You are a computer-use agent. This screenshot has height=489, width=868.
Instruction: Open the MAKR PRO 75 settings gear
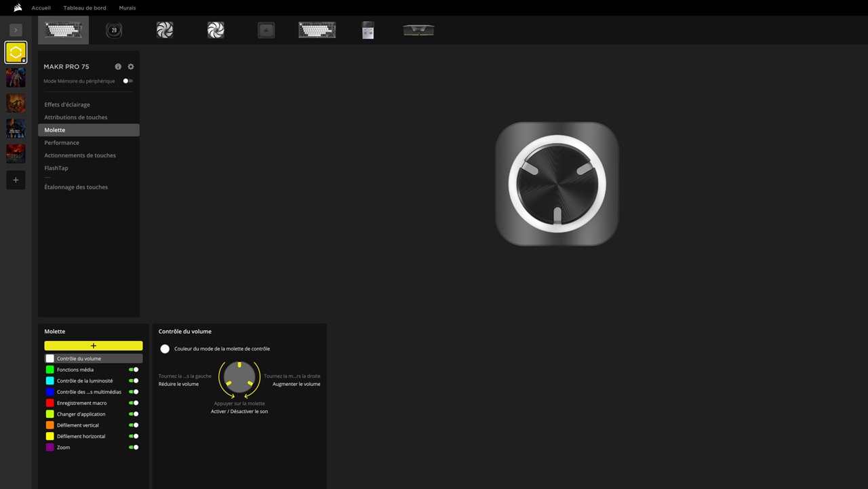pyautogui.click(x=131, y=66)
